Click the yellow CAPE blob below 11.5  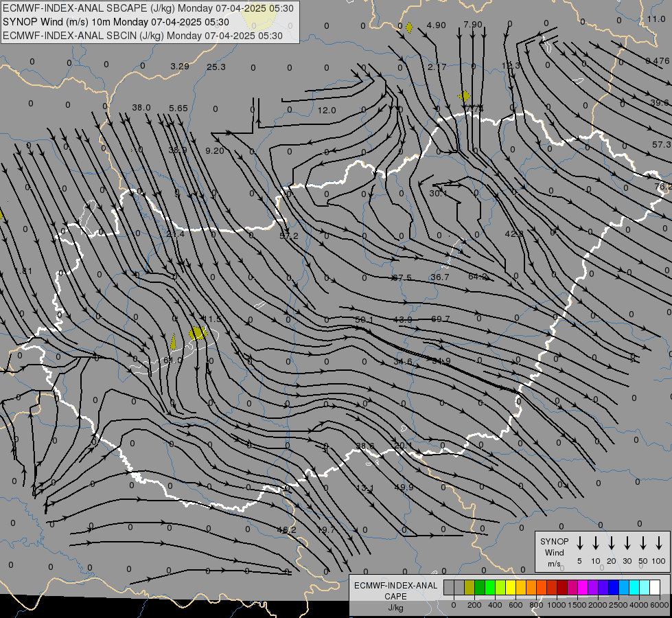click(198, 333)
